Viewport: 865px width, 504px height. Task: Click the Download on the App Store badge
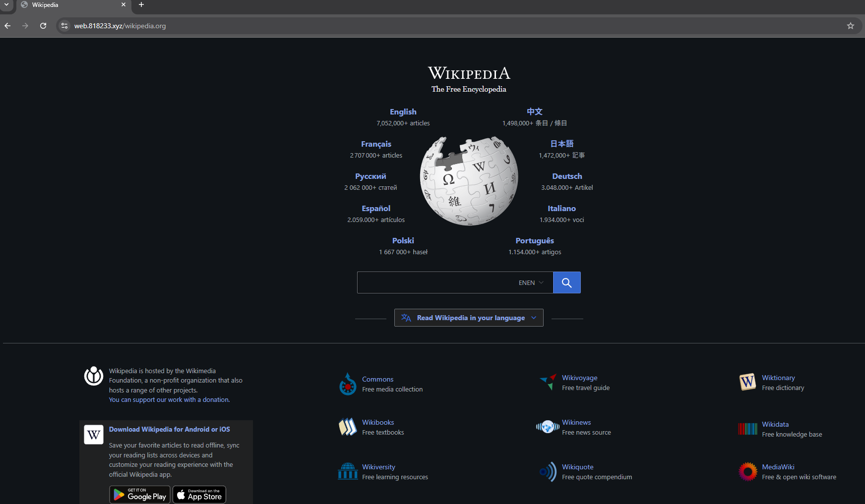coord(199,495)
